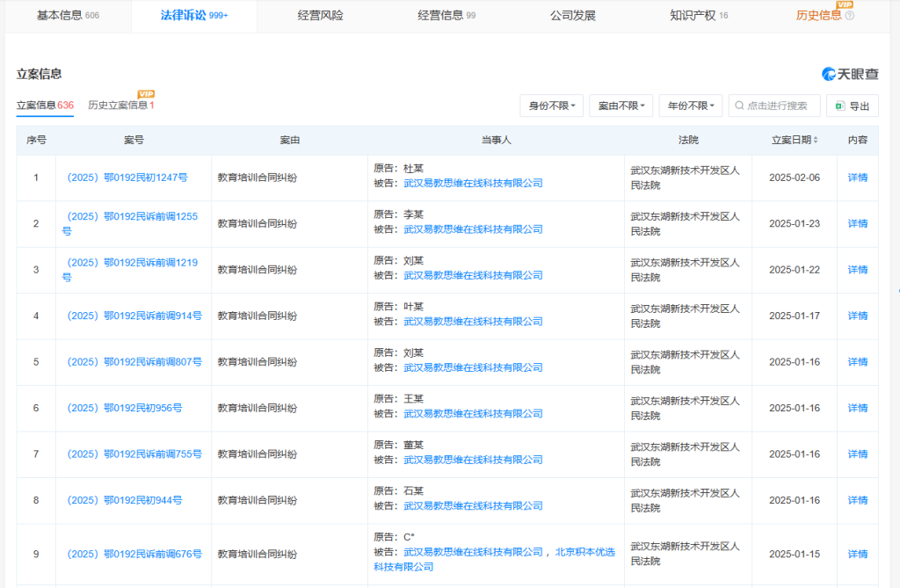Open 详情 for the 杜某 case
Image resolution: width=900 pixels, height=588 pixels.
(x=858, y=178)
